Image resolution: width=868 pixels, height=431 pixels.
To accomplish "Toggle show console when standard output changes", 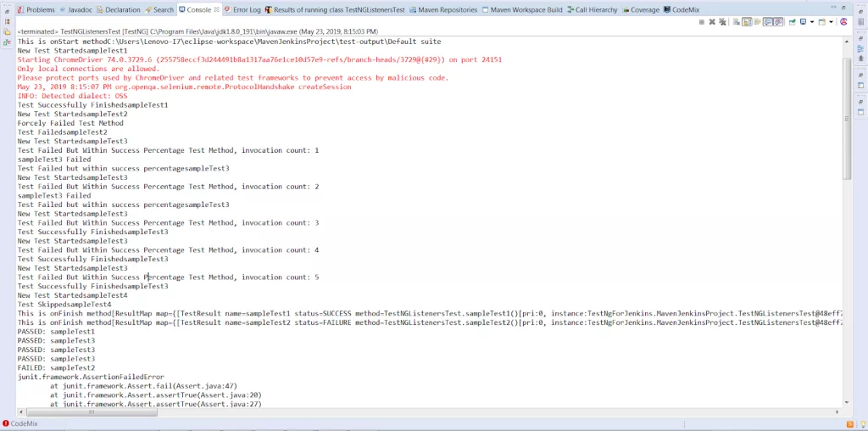I will point(768,22).
